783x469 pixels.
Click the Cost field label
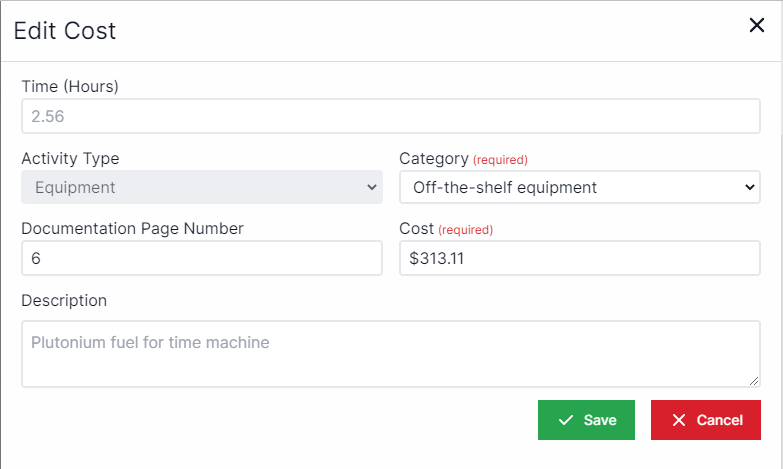tap(416, 229)
